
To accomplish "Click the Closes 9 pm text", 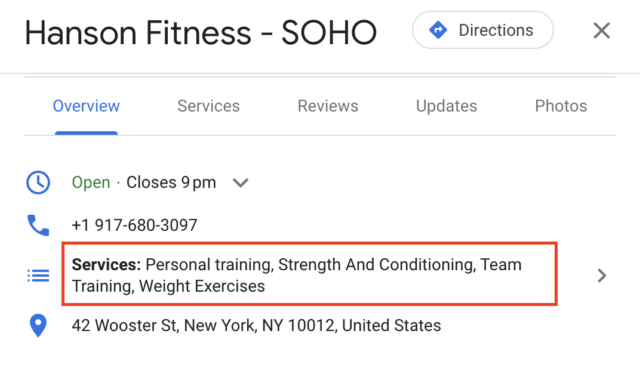I will click(171, 182).
